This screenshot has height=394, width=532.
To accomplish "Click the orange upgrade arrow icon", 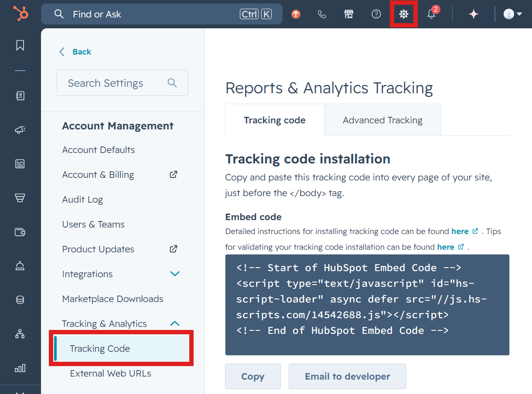I will coord(296,14).
